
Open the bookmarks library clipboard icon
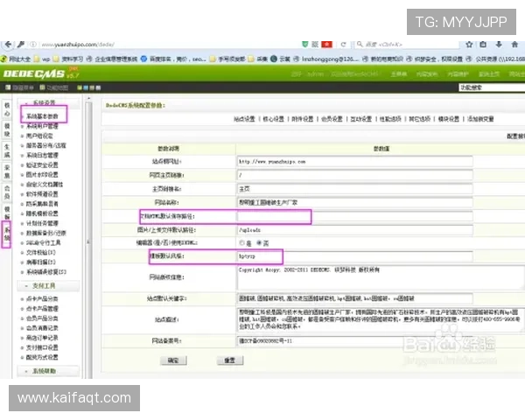(483, 45)
